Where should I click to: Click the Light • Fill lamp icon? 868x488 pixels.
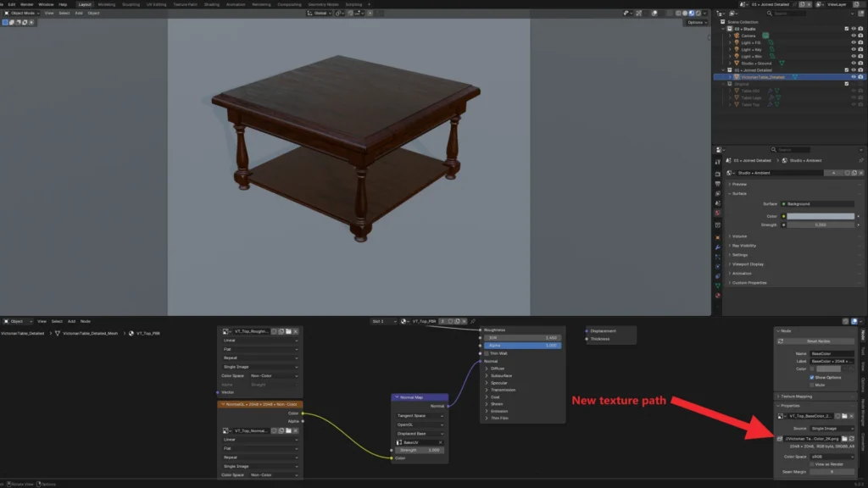point(737,42)
